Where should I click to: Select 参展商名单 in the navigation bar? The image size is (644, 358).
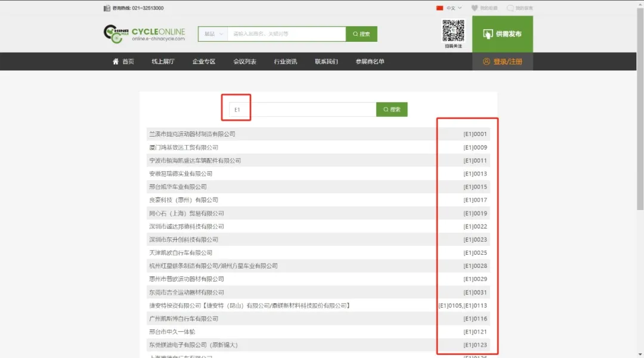coord(370,61)
